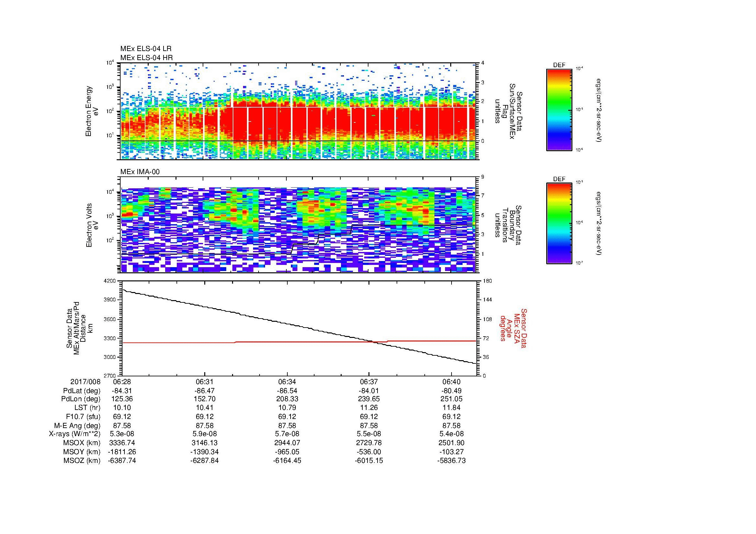Click altitude axis tick 3300
The image size is (756, 534).
pos(110,338)
